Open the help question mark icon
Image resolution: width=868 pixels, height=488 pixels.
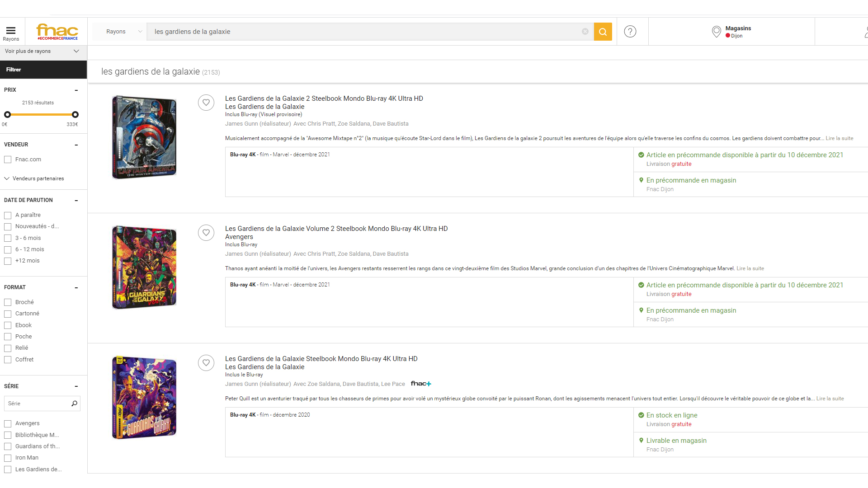click(x=630, y=32)
